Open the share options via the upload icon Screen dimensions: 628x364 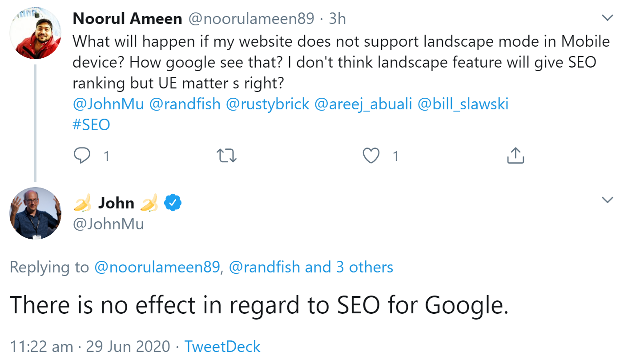(515, 156)
